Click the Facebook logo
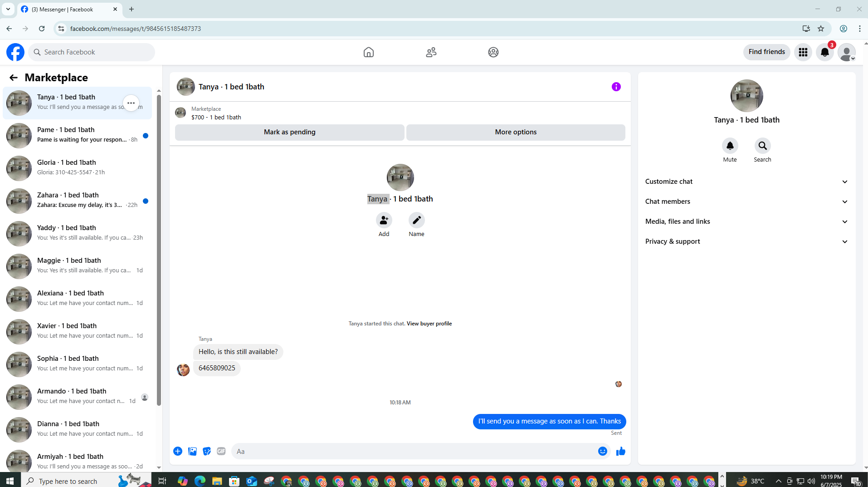Screen dimensions: 868x487 pos(15,52)
